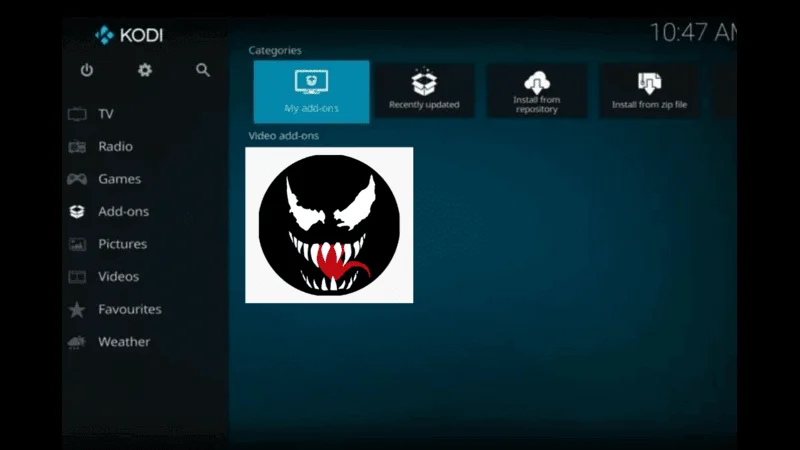This screenshot has height=450, width=800.
Task: Click the Kodi logo
Action: click(129, 35)
